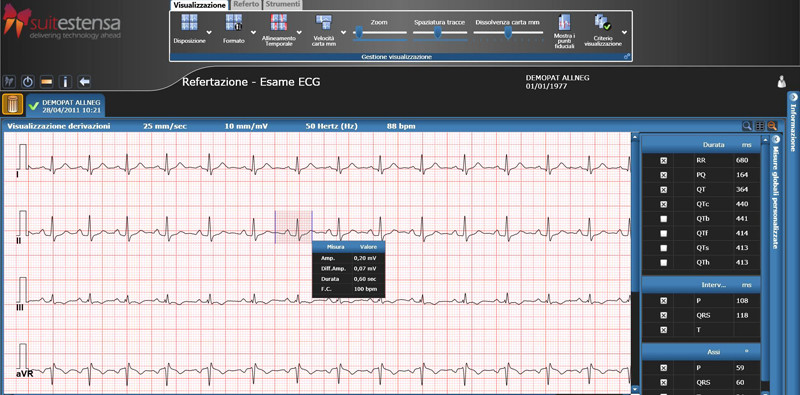Click the measurements panel scroll-up arrow

[765, 139]
